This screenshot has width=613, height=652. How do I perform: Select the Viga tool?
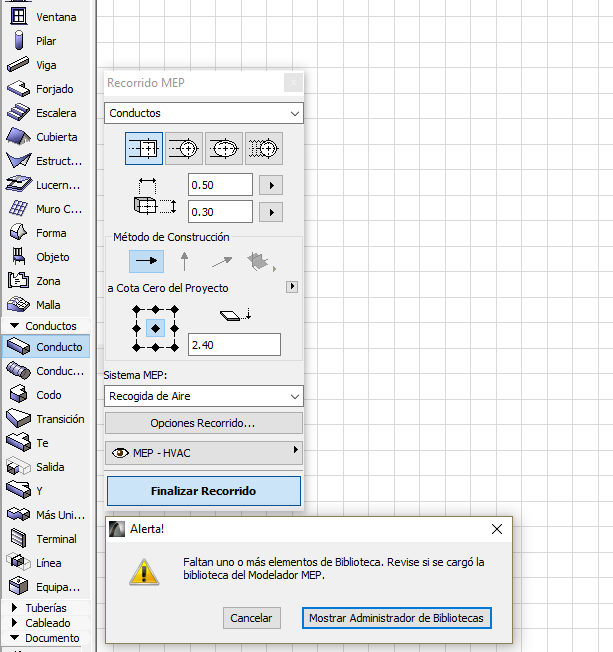tap(46, 65)
